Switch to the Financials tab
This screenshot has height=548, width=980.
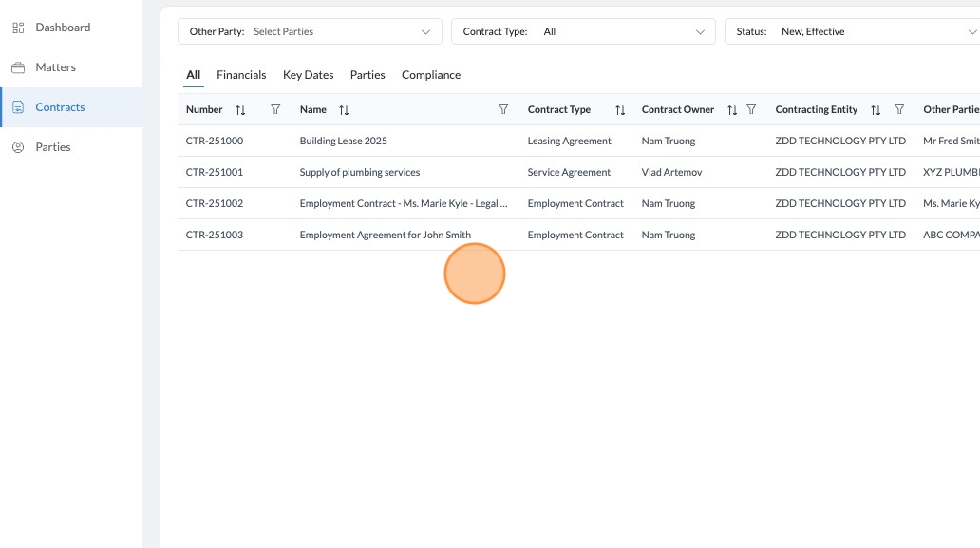pos(241,75)
